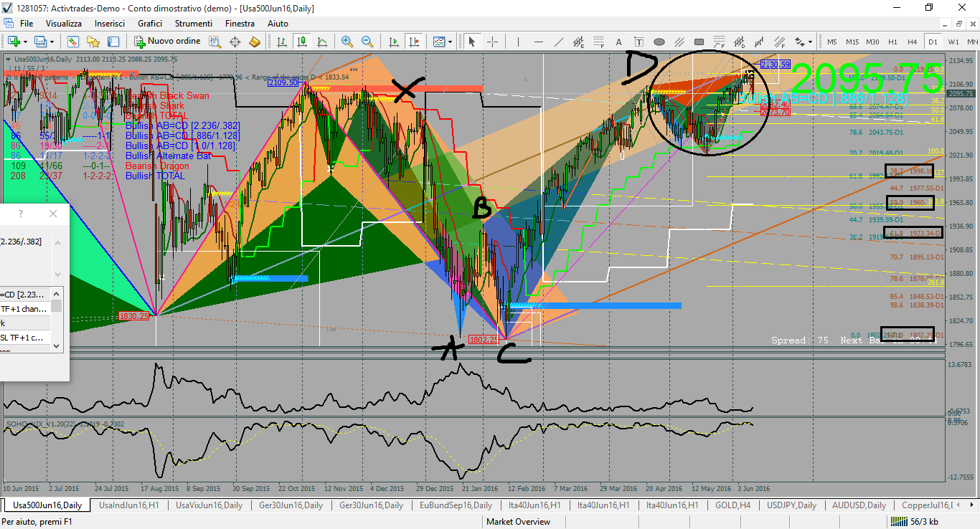Switch to the GOLD,H4 chart tab

[x=732, y=505]
